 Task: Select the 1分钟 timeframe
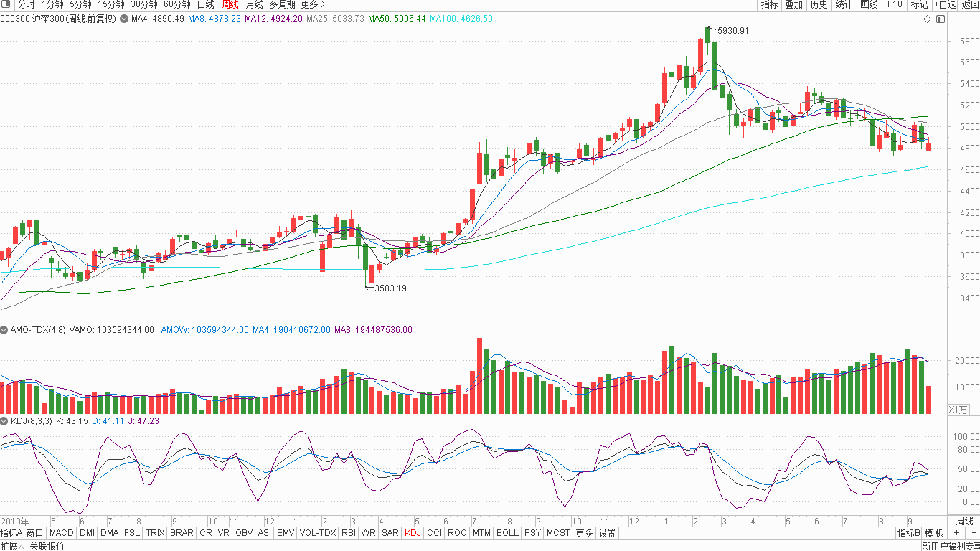click(52, 4)
